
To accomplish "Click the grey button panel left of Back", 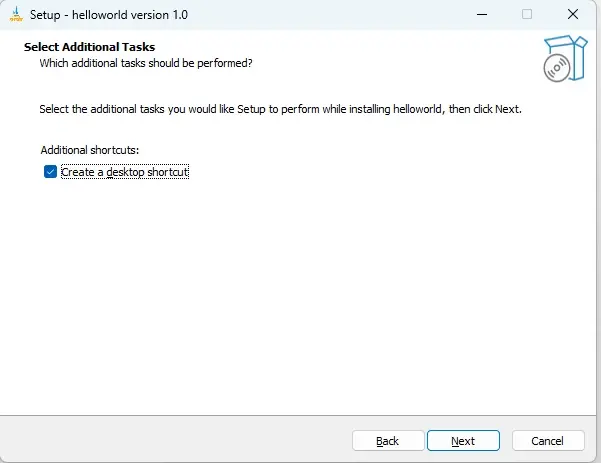I will click(175, 440).
